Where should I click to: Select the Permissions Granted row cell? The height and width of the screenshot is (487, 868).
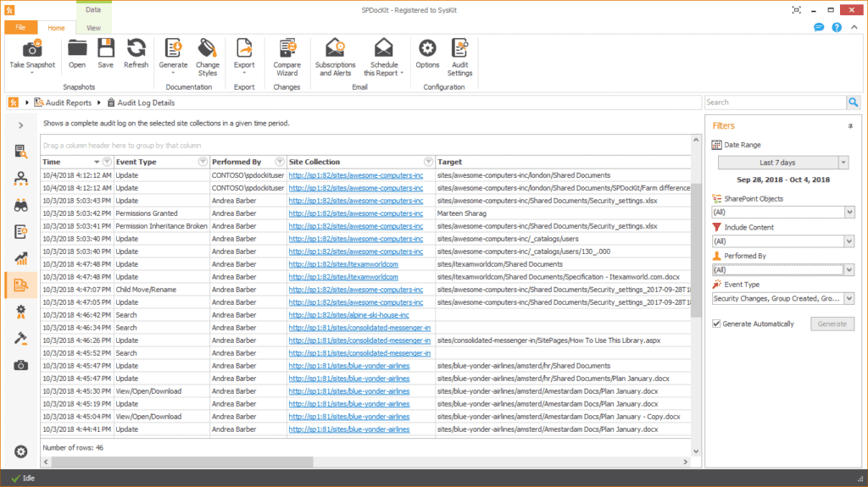pos(162,213)
